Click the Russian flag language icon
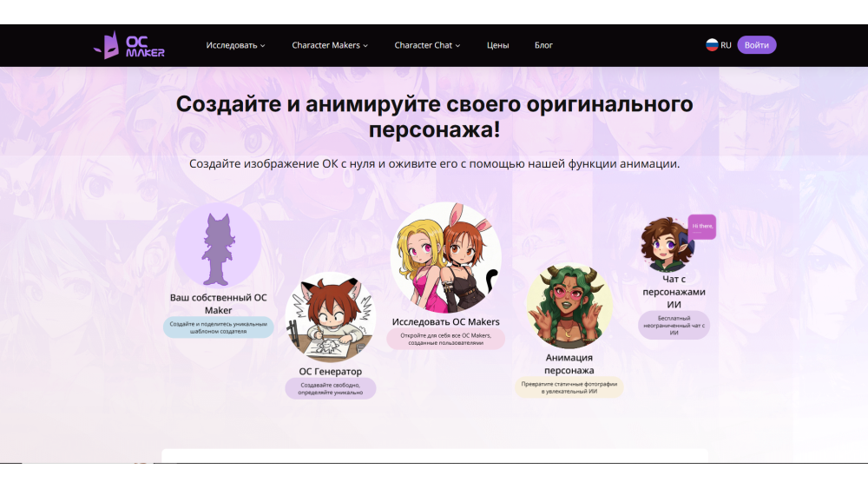 coord(712,45)
